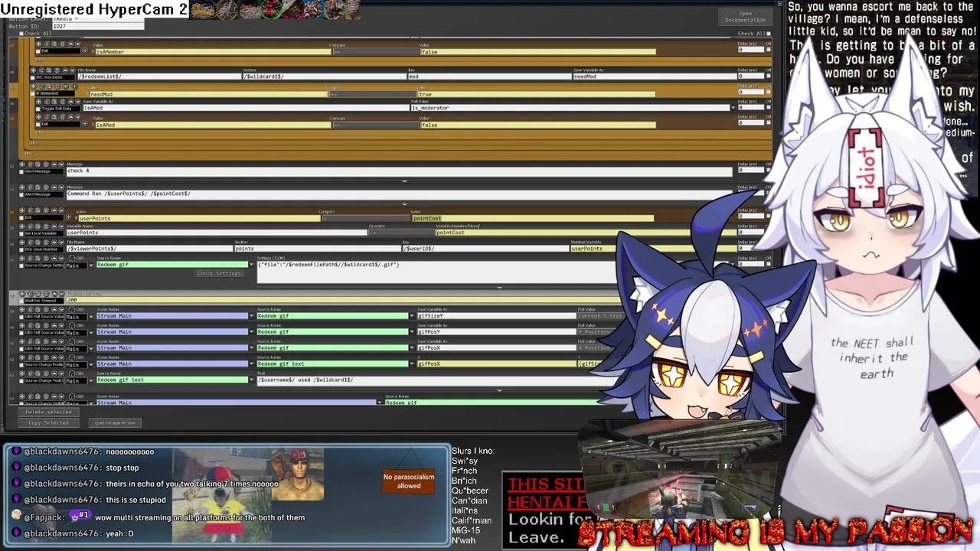Screen dimensions: 980x551
Task: Click File Name field '/$redeemList$/'
Action: (159, 77)
